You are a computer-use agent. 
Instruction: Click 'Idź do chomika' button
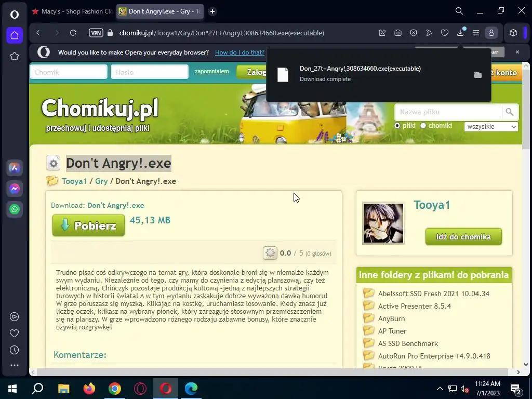[463, 236]
